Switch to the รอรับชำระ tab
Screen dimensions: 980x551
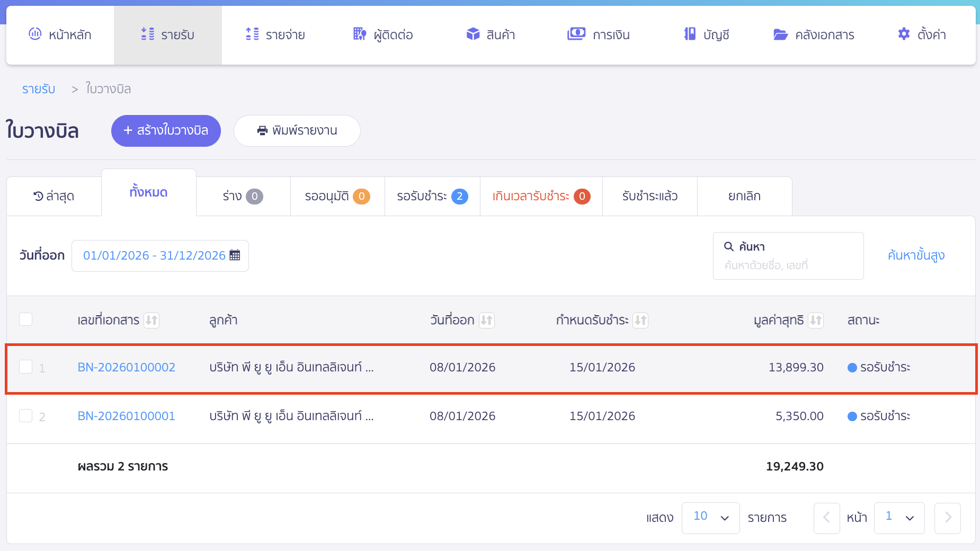(432, 196)
